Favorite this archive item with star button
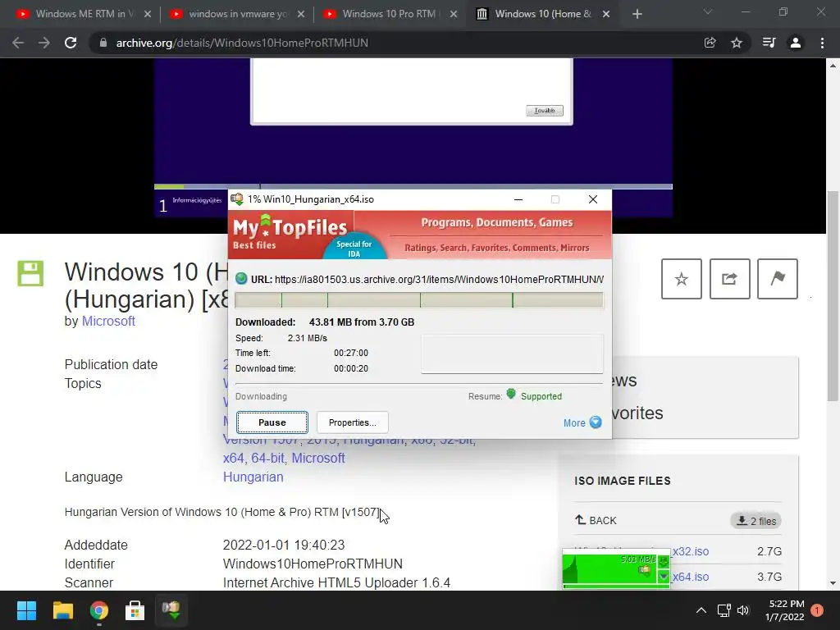 click(x=682, y=279)
